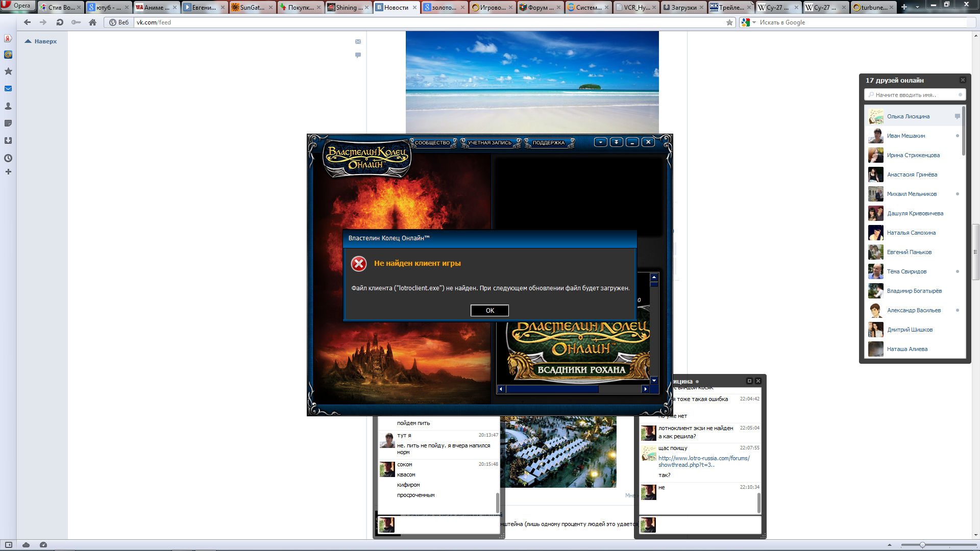Click the launcher double-arrow collapse button
The width and height of the screenshot is (980, 551).
click(617, 142)
